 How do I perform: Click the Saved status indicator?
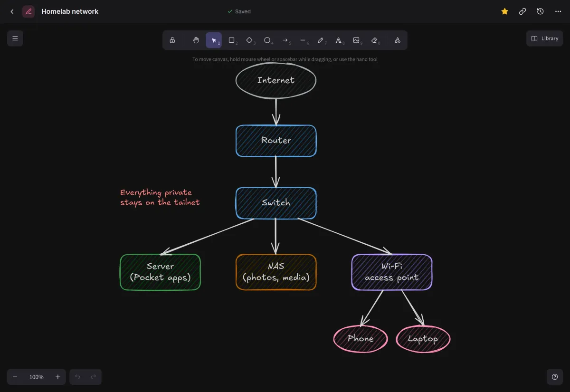tap(239, 11)
